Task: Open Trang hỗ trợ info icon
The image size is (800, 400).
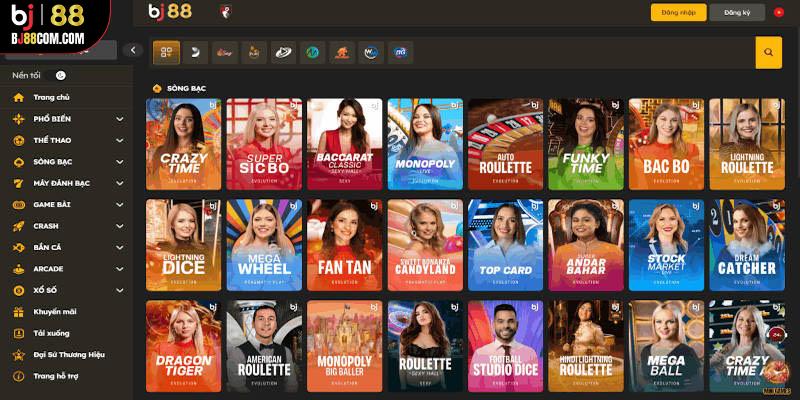Action: pyautogui.click(x=19, y=377)
